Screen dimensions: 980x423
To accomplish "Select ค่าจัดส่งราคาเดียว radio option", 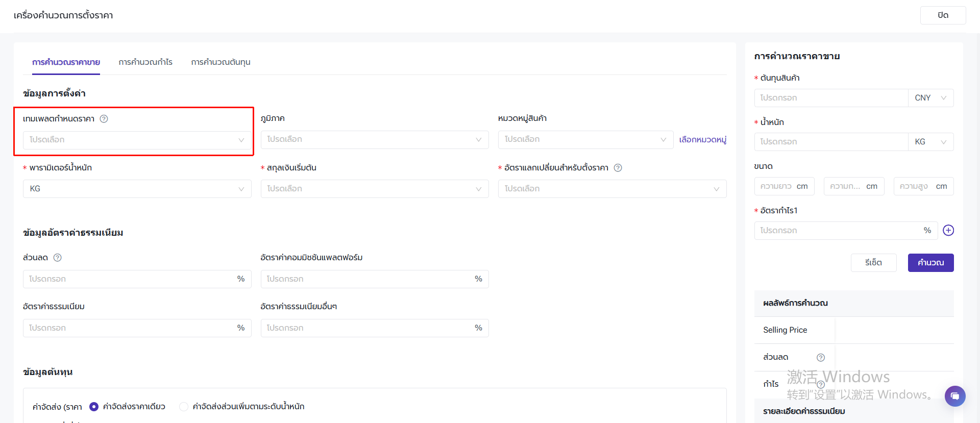I will click(94, 407).
